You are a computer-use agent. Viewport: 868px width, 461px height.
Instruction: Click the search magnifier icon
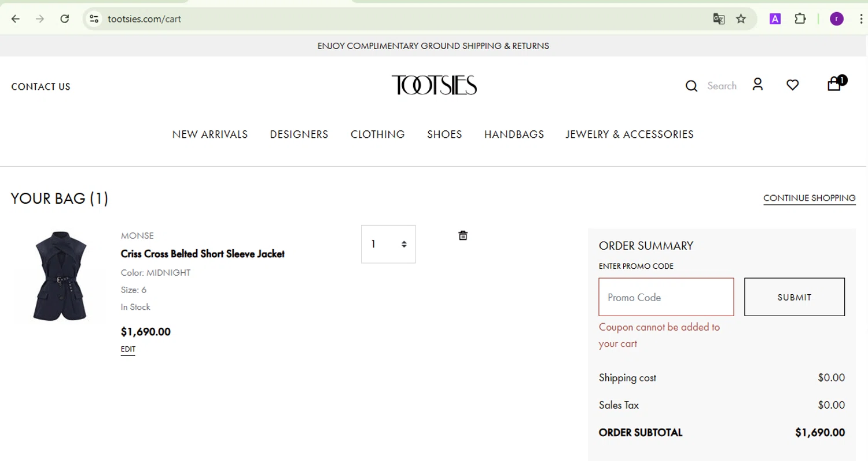(x=692, y=86)
